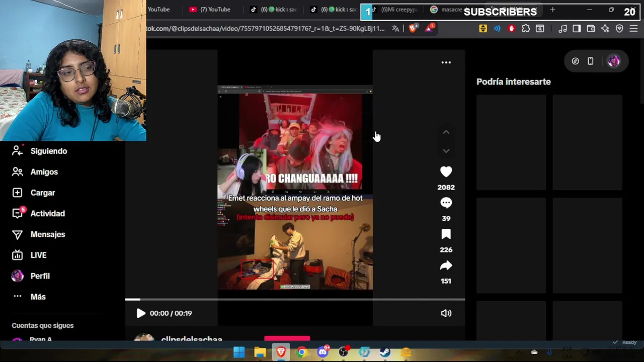The height and width of the screenshot is (362, 644).
Task: Open the browser hamburger menu
Action: point(633,29)
